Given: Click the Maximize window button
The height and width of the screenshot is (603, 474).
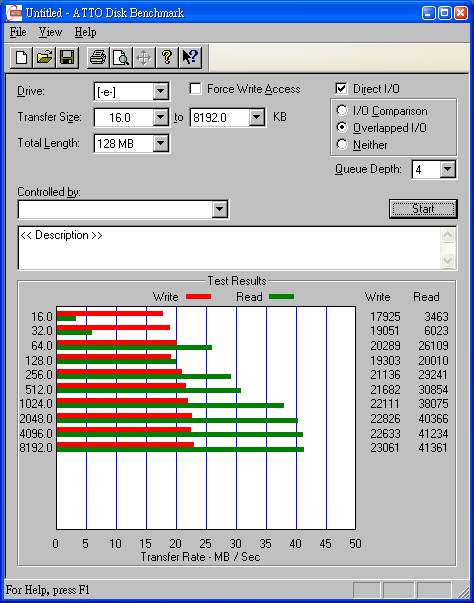Looking at the screenshot, I should [445, 13].
